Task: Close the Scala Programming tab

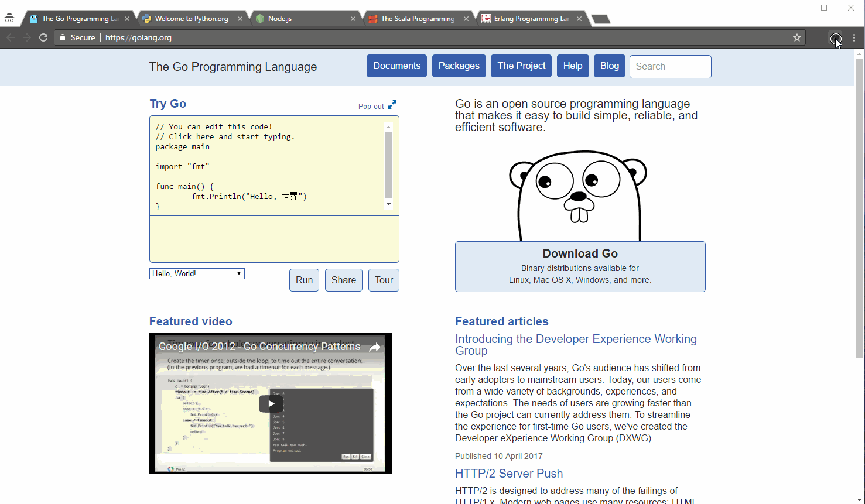Action: (466, 19)
